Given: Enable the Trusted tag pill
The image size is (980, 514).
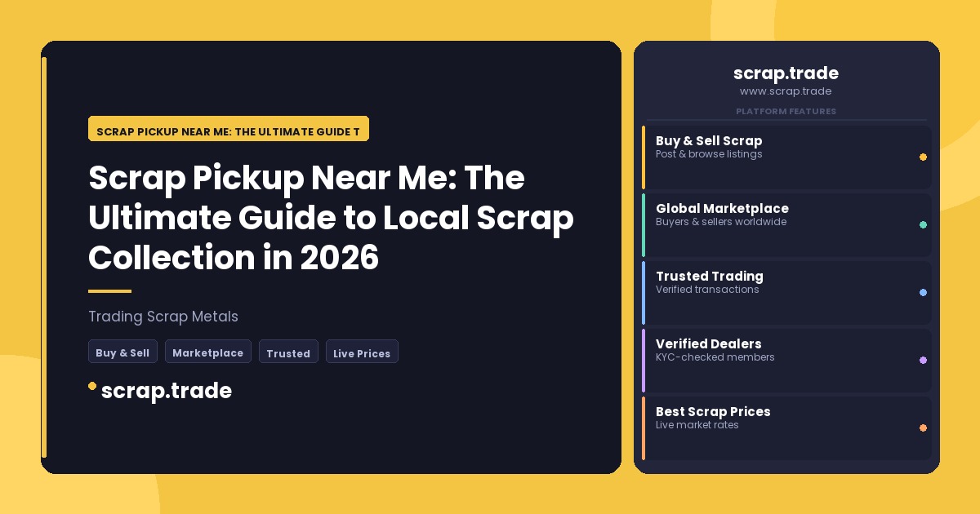Looking at the screenshot, I should [288, 352].
